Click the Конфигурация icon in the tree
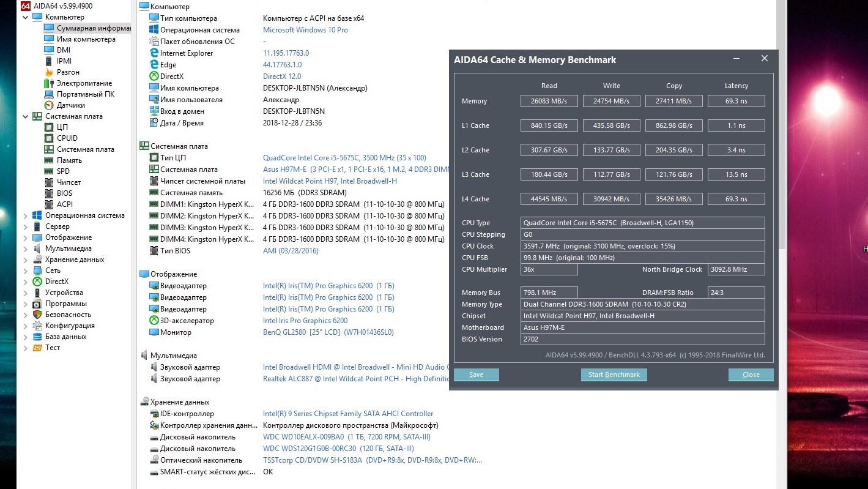Screen dimensions: 868x489 [37, 326]
